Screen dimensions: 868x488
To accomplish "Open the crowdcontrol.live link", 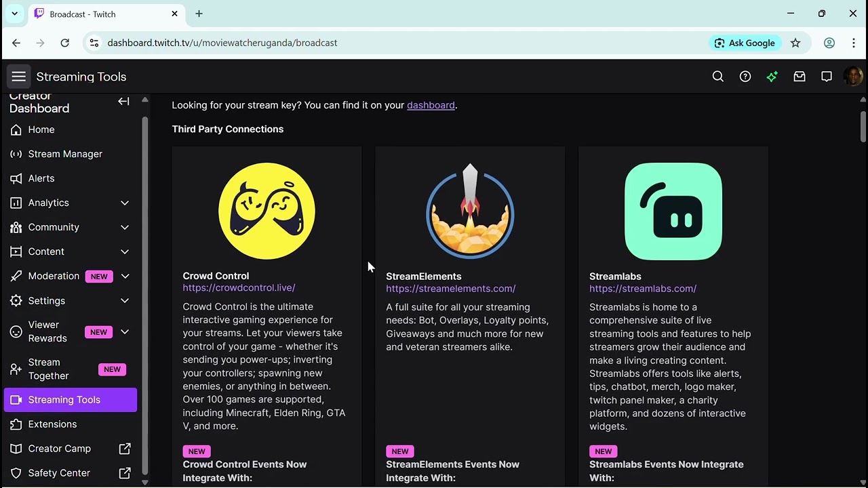I will tap(239, 287).
